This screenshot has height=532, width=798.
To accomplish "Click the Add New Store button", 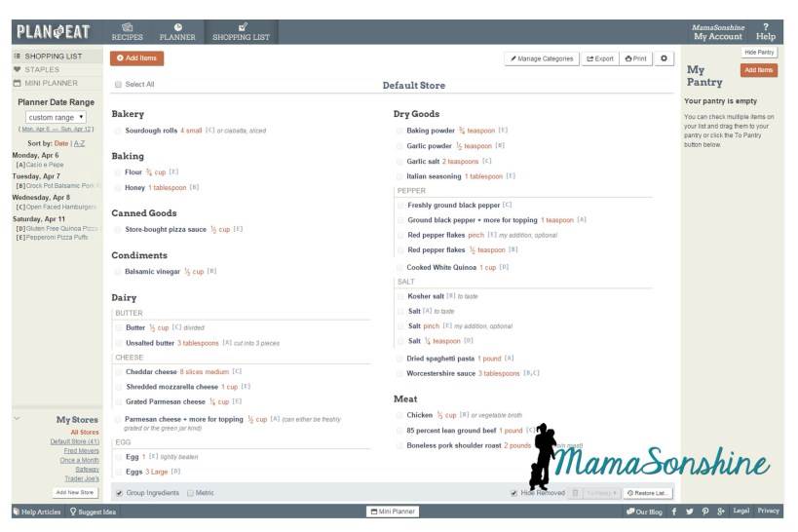I will point(74,492).
